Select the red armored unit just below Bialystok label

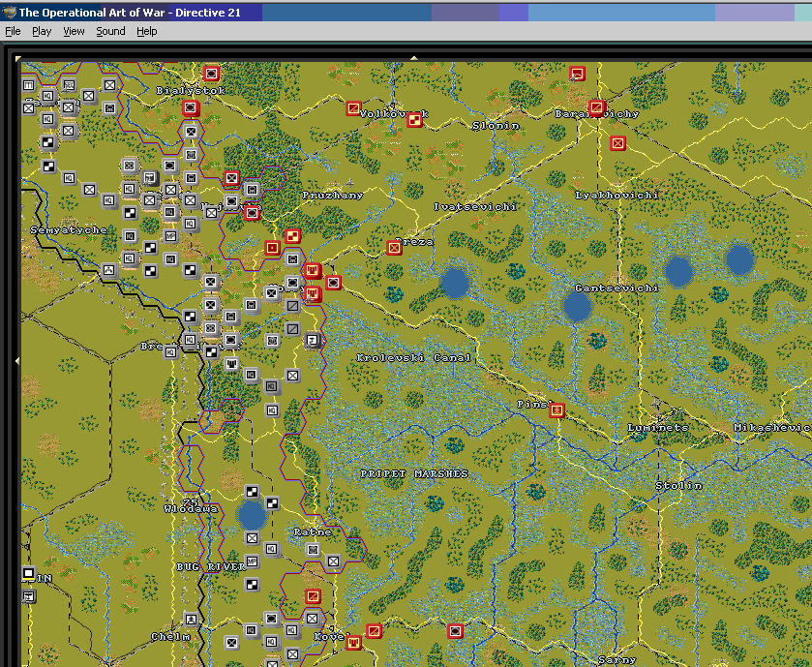pyautogui.click(x=191, y=107)
